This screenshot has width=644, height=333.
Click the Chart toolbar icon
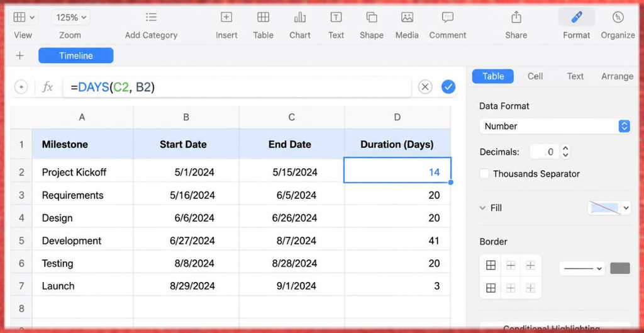[300, 17]
